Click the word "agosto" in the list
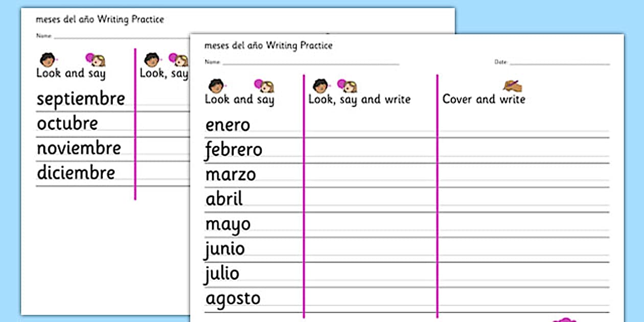Screen dimensions: 644x322 (x=233, y=298)
